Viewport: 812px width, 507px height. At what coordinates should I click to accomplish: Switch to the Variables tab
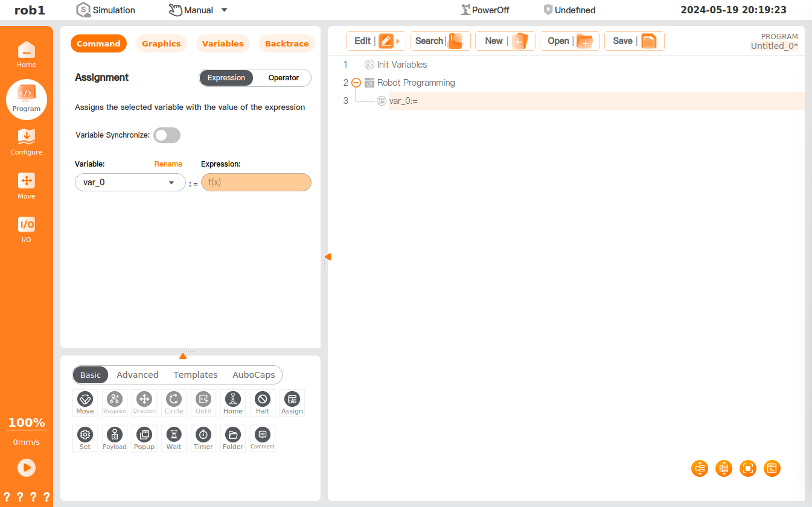point(223,43)
